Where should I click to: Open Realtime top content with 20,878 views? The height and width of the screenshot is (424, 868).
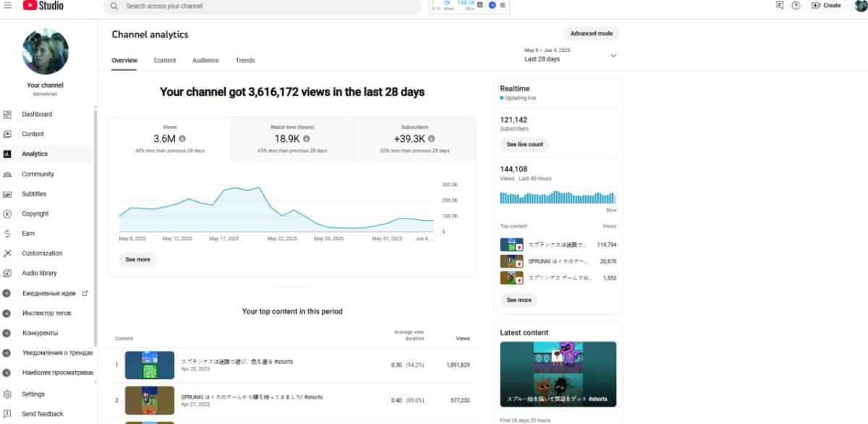pos(558,261)
